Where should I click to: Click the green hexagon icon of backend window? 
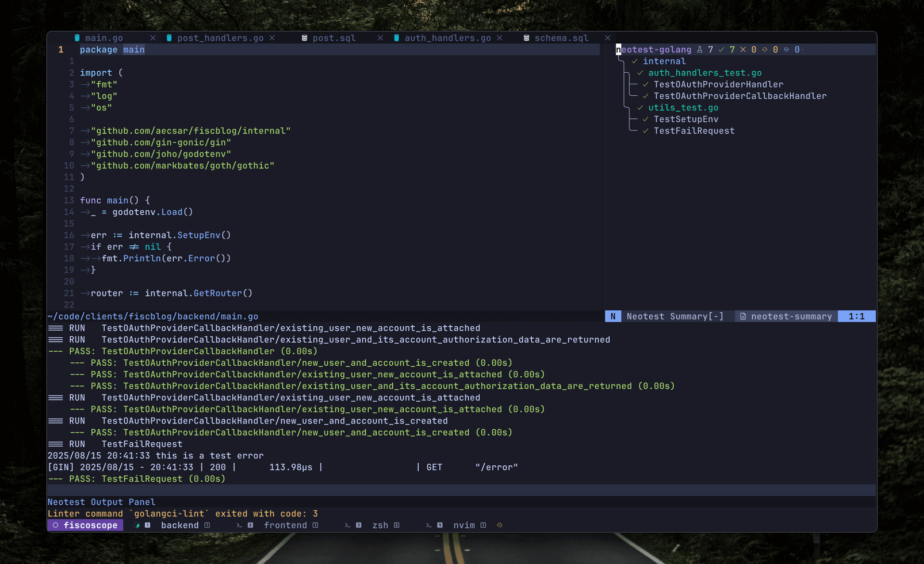[x=137, y=525]
